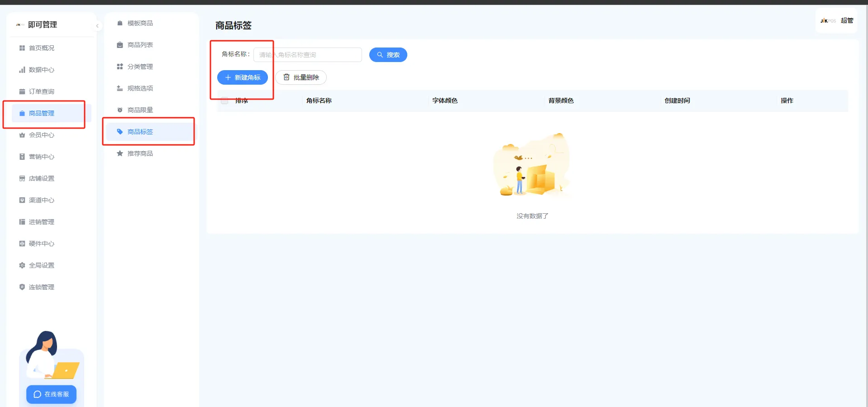Viewport: 868px width, 407px height.
Task: Open 商品限量 submenu entry
Action: [151, 110]
